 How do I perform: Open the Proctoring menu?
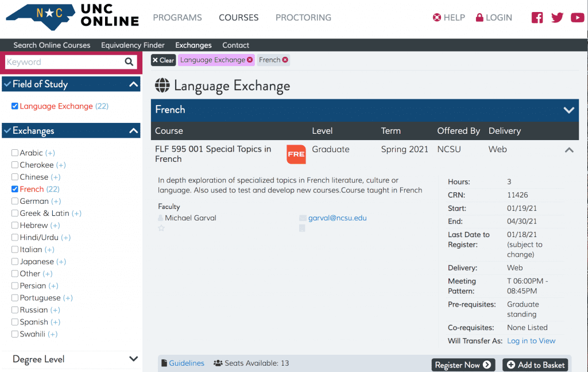(x=303, y=18)
